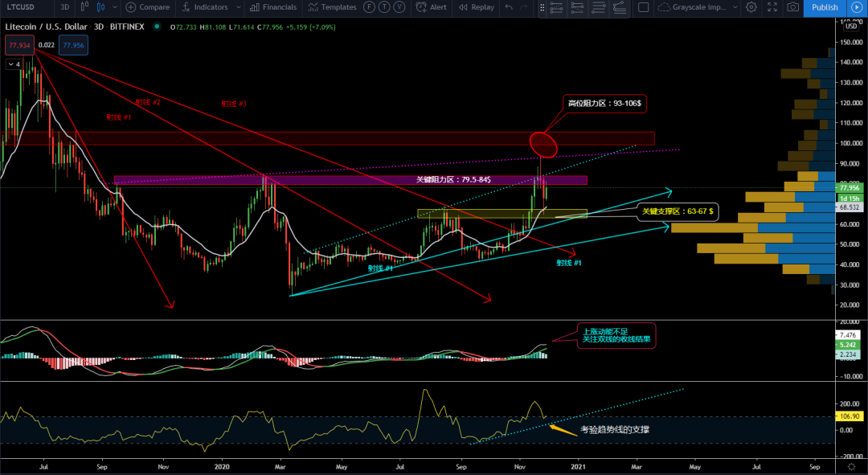This screenshot has height=475, width=868.
Task: Change the 3D time interval
Action: 65,7
